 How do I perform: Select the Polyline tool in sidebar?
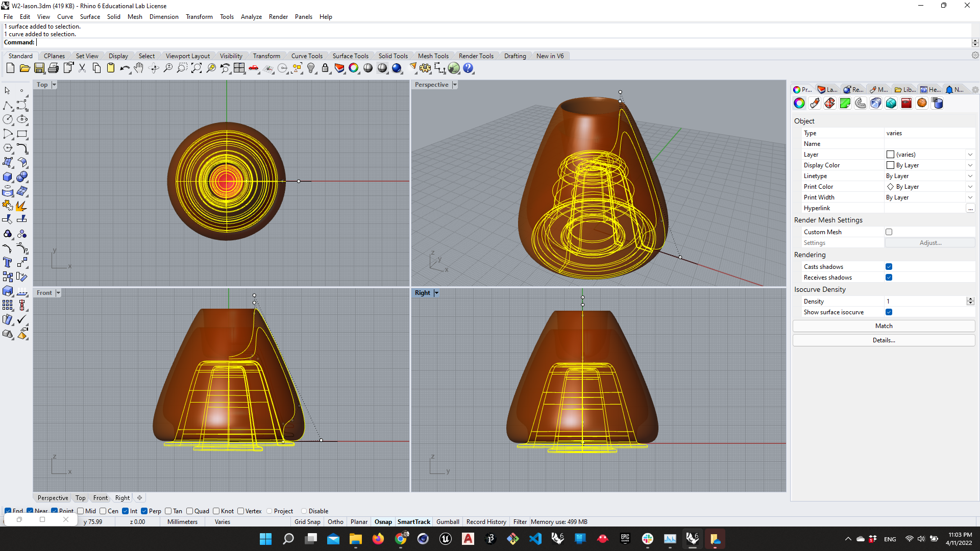click(x=8, y=105)
